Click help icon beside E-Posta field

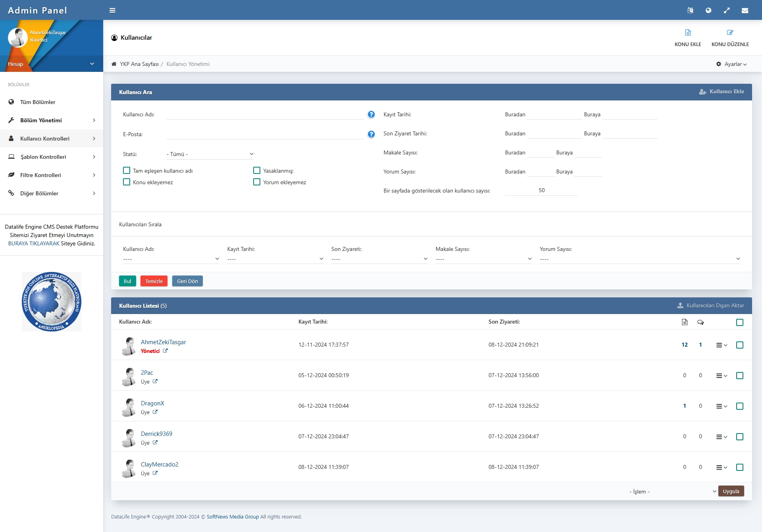[371, 134]
